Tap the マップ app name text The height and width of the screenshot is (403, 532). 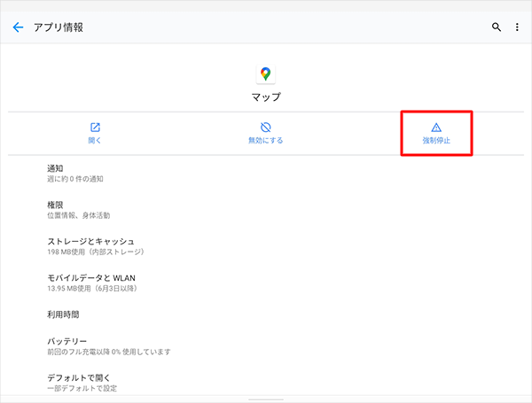point(265,96)
